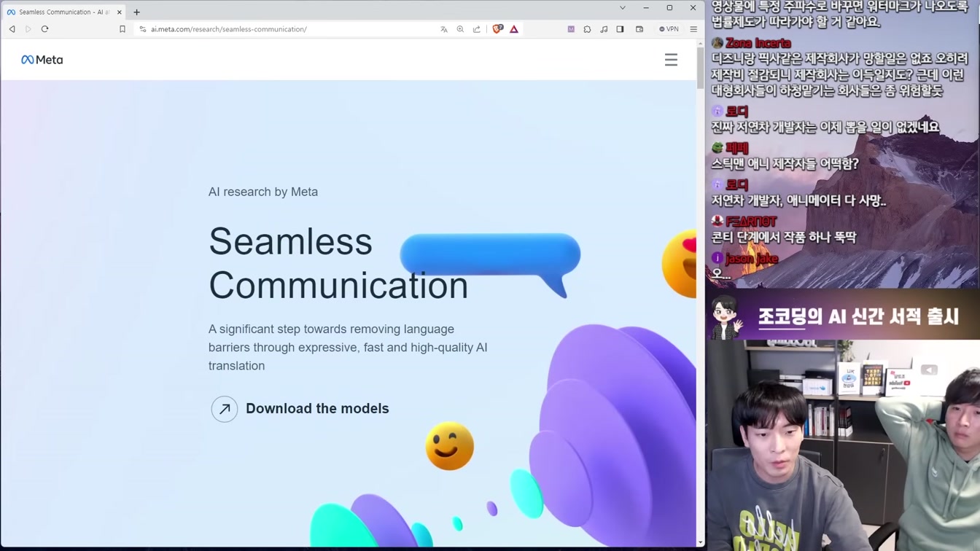The height and width of the screenshot is (551, 980).
Task: Click the Seamless Communication heading
Action: (338, 263)
